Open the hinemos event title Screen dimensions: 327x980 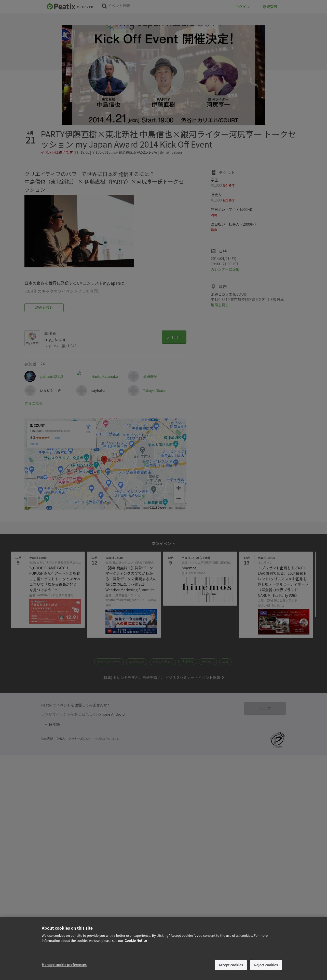click(189, 568)
